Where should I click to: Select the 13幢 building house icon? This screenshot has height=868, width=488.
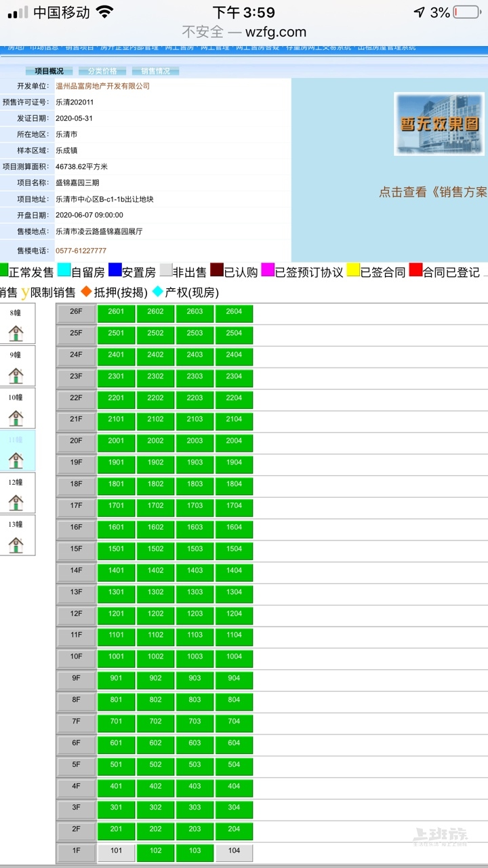tap(16, 545)
